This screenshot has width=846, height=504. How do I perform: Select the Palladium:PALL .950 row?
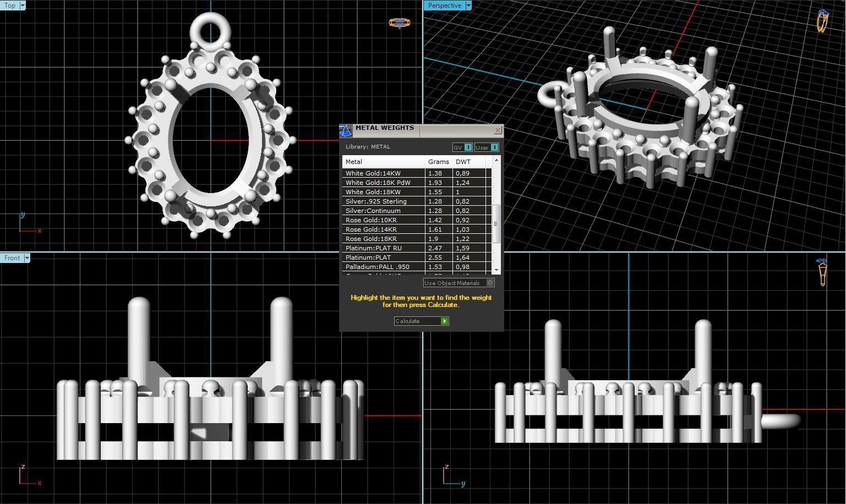[417, 267]
